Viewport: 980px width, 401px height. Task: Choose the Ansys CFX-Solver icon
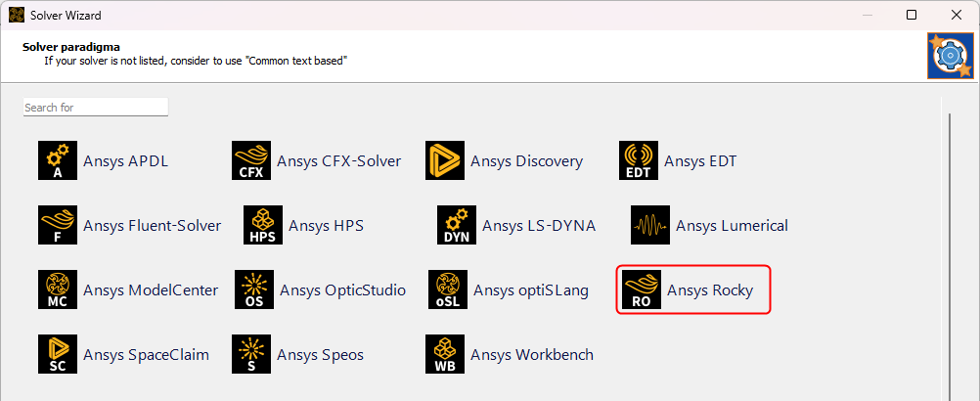click(x=251, y=160)
